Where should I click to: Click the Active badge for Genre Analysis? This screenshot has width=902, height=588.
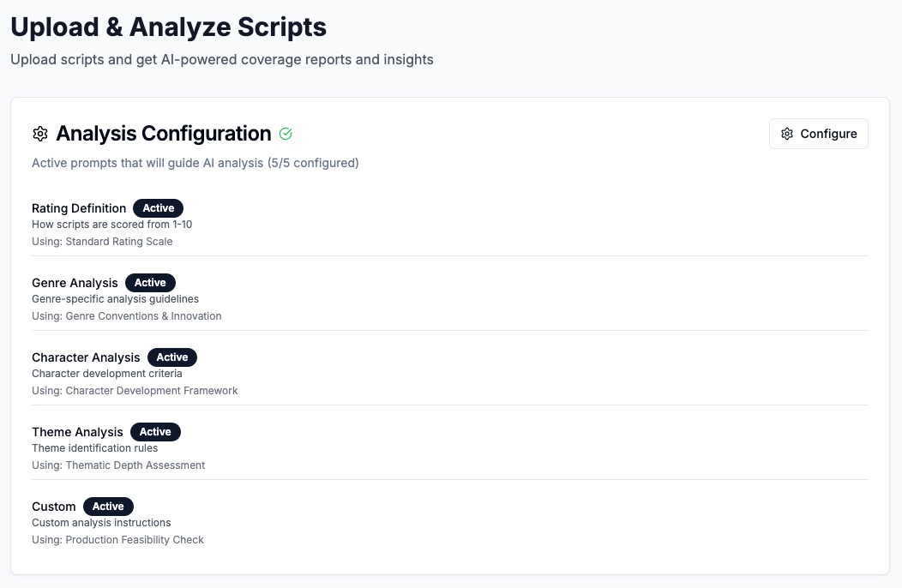(x=150, y=283)
